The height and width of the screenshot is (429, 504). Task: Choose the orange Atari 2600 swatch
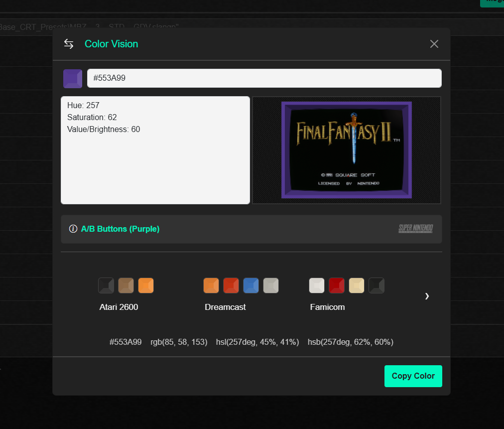tap(146, 286)
